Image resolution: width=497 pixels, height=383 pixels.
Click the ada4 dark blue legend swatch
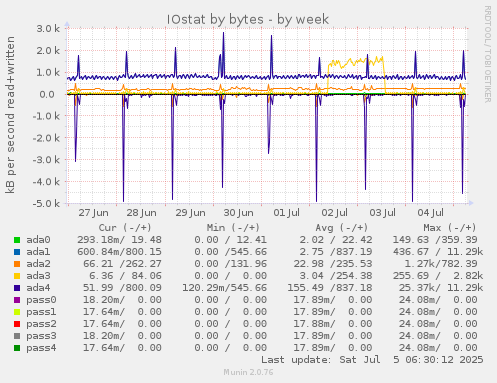pyautogui.click(x=17, y=288)
